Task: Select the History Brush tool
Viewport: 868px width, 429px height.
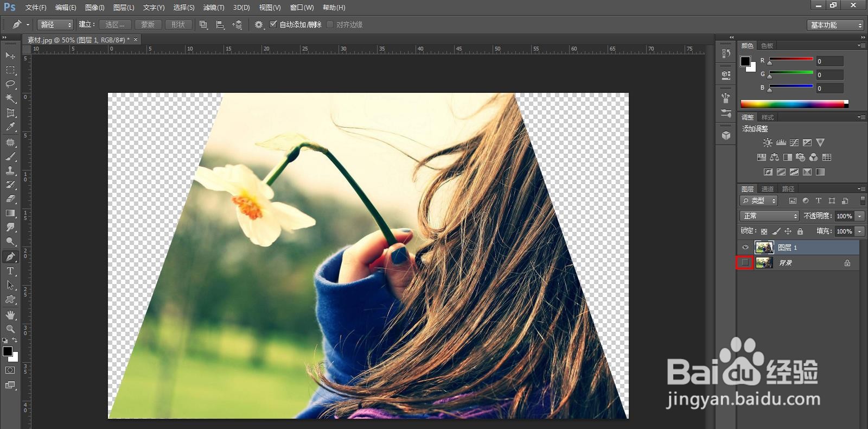Action: point(10,185)
